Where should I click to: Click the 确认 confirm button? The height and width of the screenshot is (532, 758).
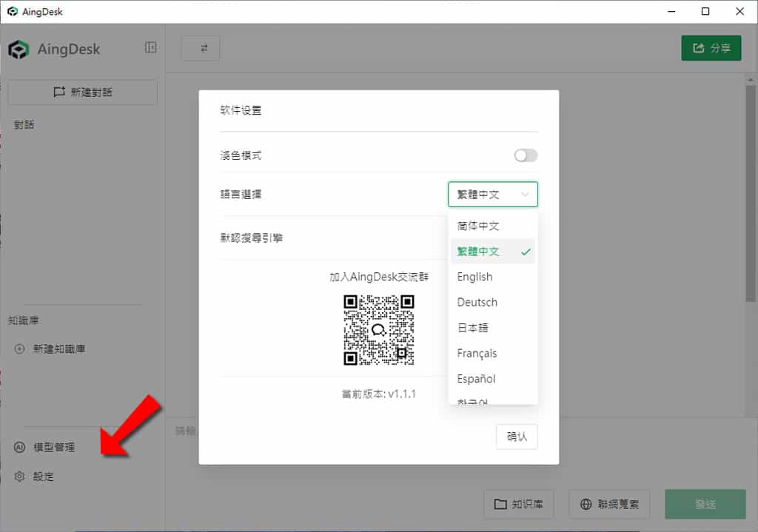pyautogui.click(x=517, y=437)
